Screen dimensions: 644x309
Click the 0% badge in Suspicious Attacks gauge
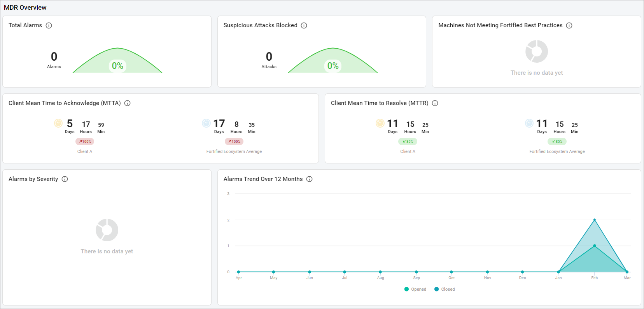tap(333, 66)
